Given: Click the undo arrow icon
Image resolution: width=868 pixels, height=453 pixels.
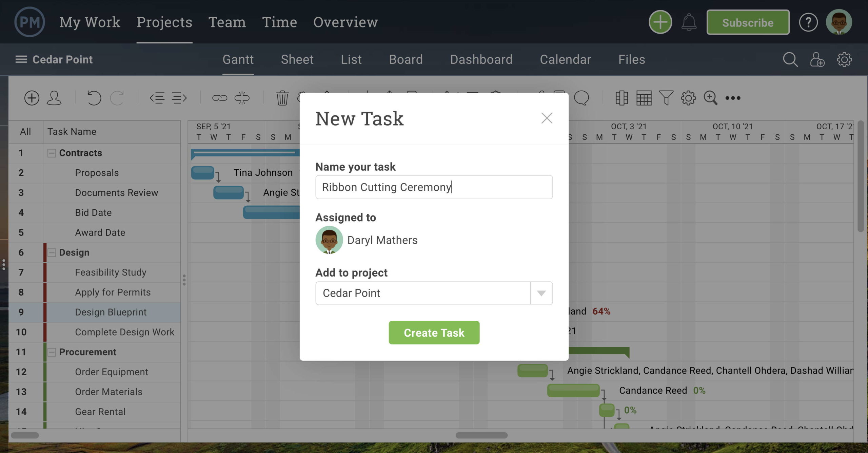Looking at the screenshot, I should coord(94,98).
